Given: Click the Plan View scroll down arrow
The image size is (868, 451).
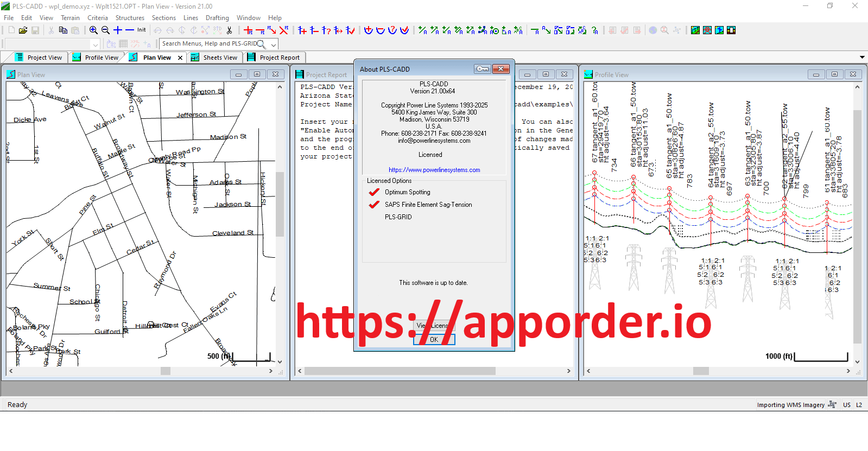Looking at the screenshot, I should click(x=280, y=361).
